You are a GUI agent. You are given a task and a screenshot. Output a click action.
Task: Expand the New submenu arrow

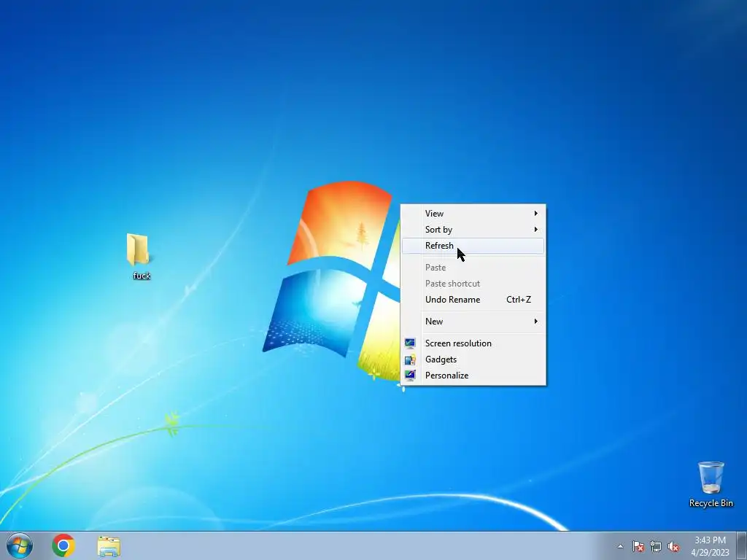[x=536, y=322]
